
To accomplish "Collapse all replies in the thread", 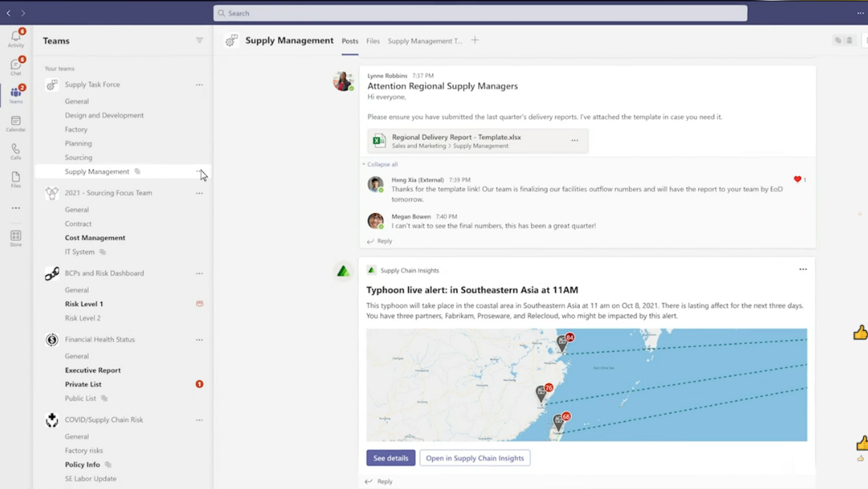I will [x=382, y=164].
